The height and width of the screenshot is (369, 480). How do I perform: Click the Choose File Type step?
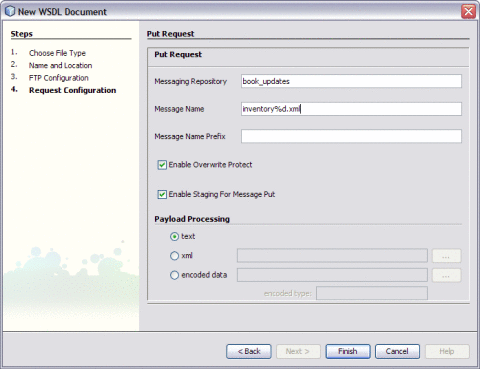[x=57, y=53]
